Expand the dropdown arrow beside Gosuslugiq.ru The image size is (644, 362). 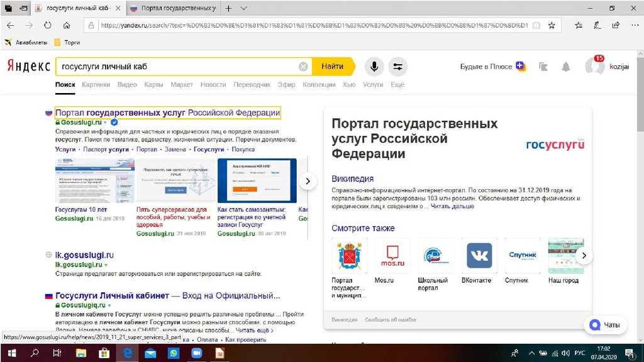coord(109,306)
